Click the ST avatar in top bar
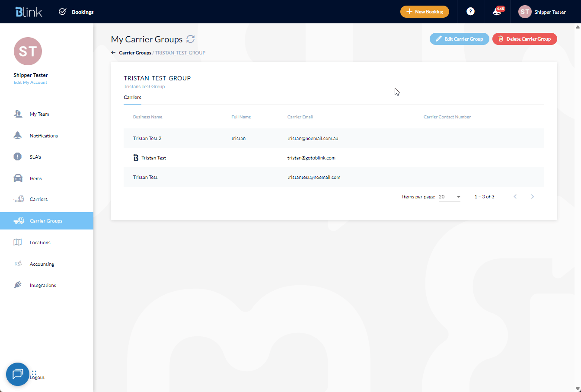Image resolution: width=581 pixels, height=392 pixels. (x=525, y=12)
